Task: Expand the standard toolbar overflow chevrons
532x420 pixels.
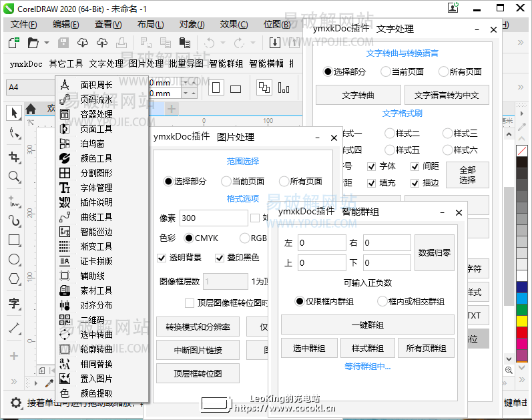Action: [521, 43]
